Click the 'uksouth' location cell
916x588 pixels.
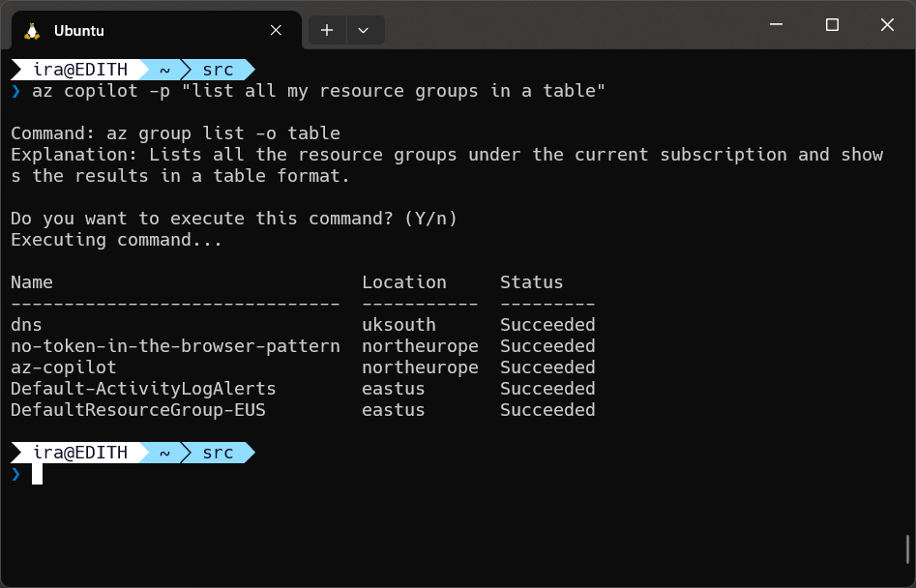pos(399,325)
